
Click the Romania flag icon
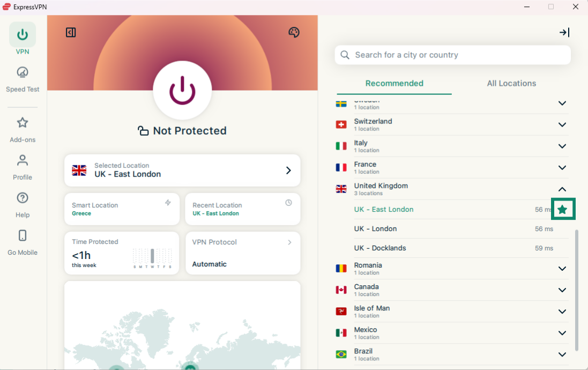(x=341, y=268)
